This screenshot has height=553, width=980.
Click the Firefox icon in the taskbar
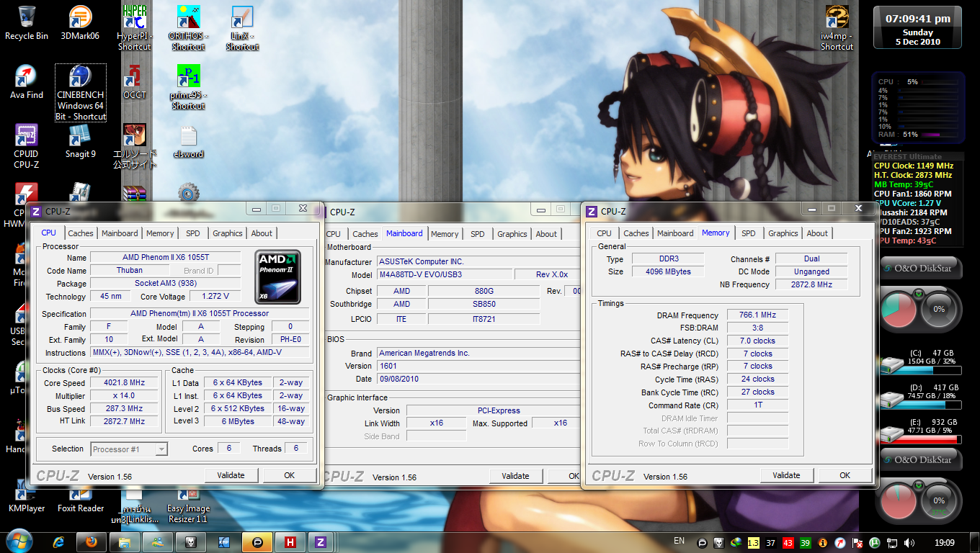click(x=91, y=542)
